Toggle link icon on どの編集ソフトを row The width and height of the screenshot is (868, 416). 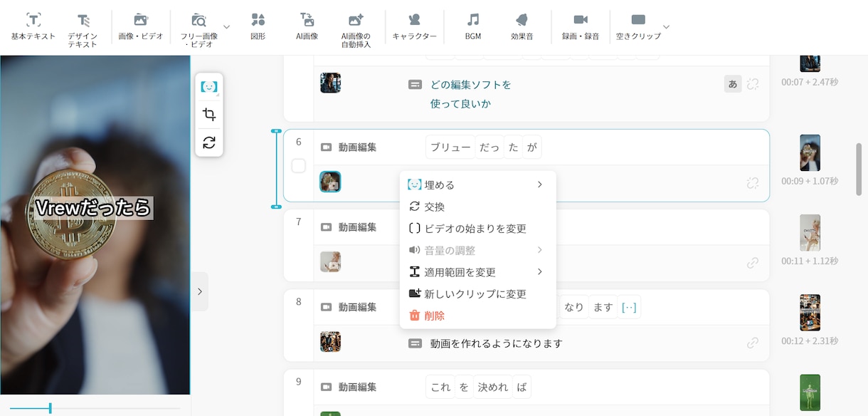(753, 84)
